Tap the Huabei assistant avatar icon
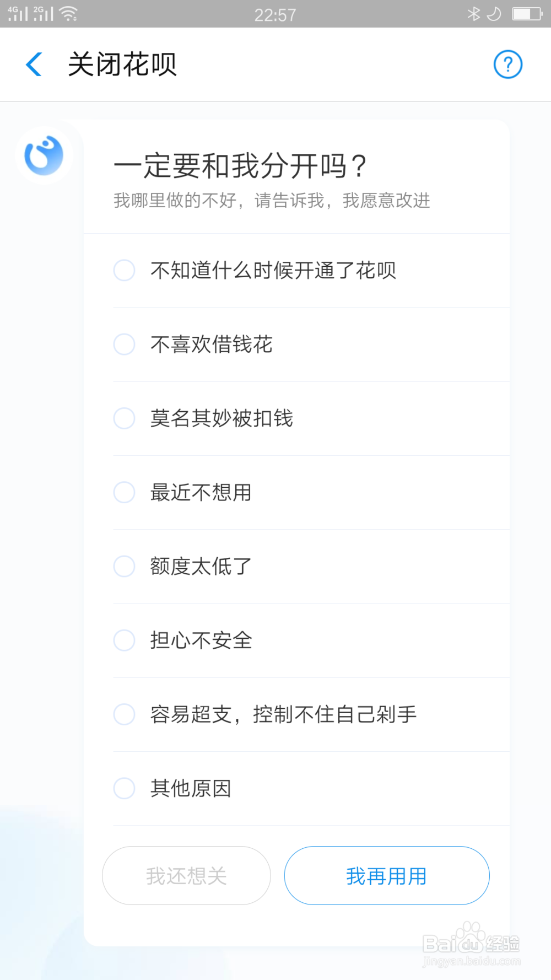551x980 pixels. pyautogui.click(x=44, y=155)
